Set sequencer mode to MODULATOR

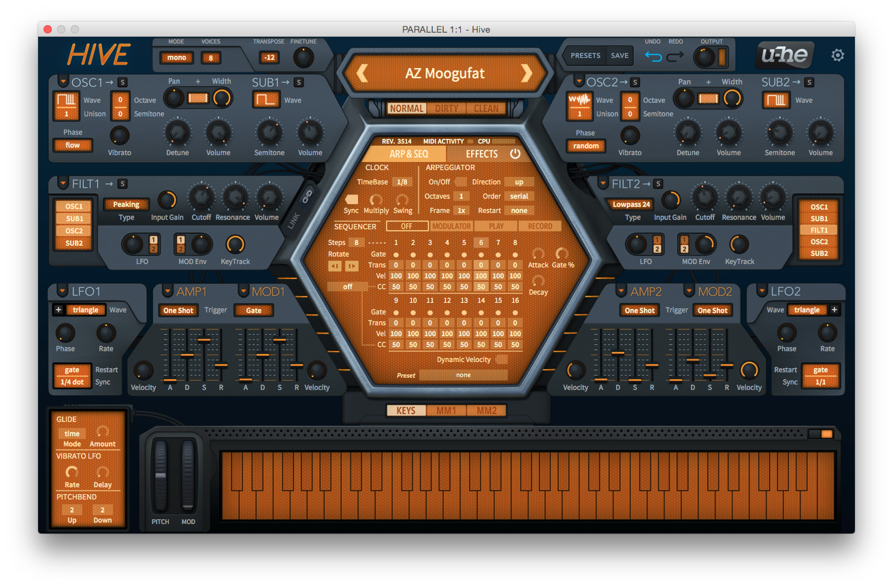451,226
